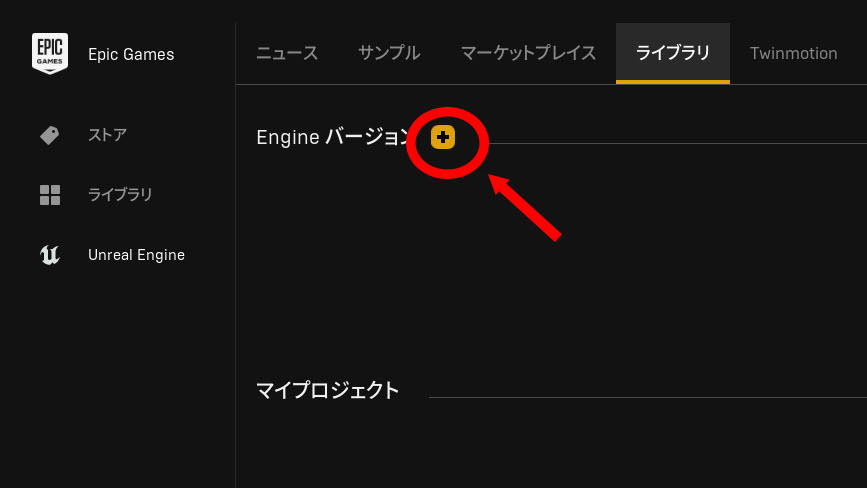Image resolution: width=867 pixels, height=488 pixels.
Task: Select the ライブラリ tab in top bar
Action: [x=673, y=54]
